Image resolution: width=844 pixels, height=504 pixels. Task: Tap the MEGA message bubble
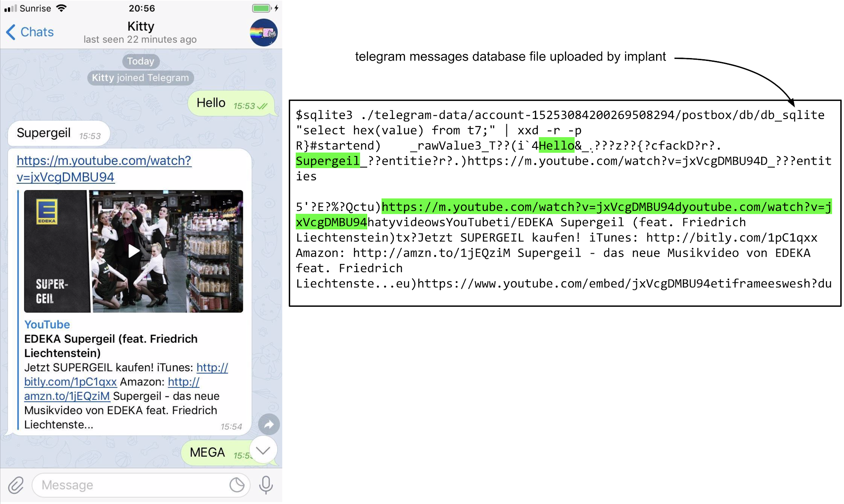tap(217, 453)
